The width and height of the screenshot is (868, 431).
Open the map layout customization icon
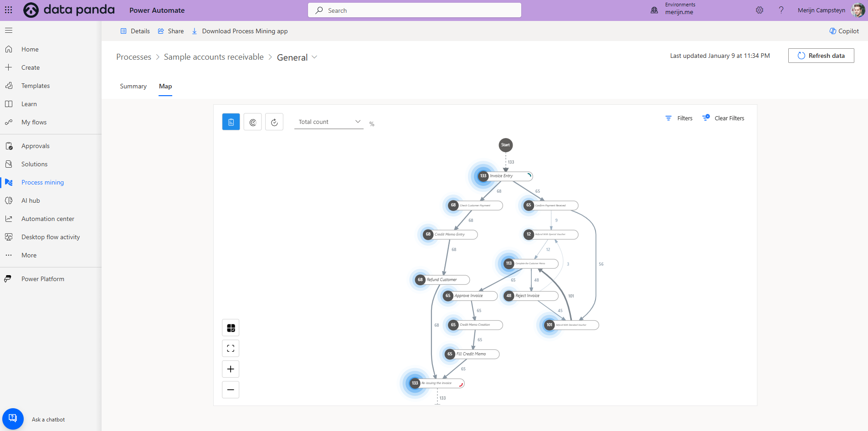point(231,328)
